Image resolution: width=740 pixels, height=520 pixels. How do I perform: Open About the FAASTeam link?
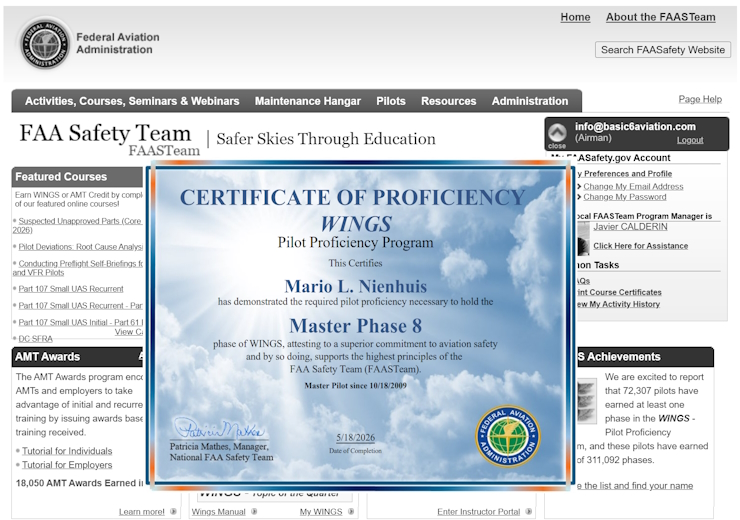click(661, 17)
